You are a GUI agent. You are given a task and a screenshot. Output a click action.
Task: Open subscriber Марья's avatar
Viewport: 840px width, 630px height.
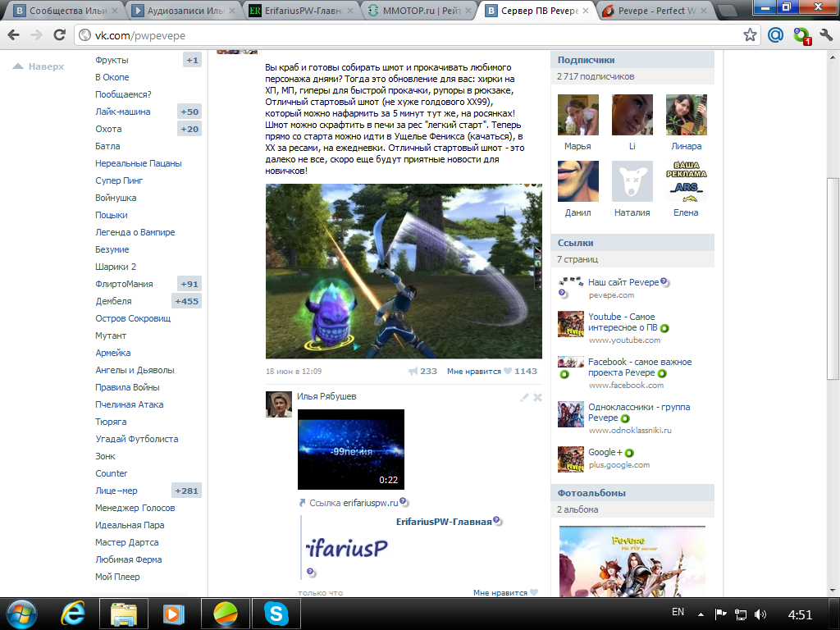tap(578, 115)
